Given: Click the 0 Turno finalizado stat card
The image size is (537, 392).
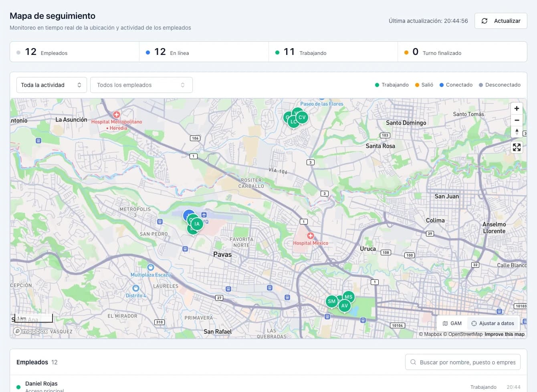Looking at the screenshot, I should coord(462,52).
